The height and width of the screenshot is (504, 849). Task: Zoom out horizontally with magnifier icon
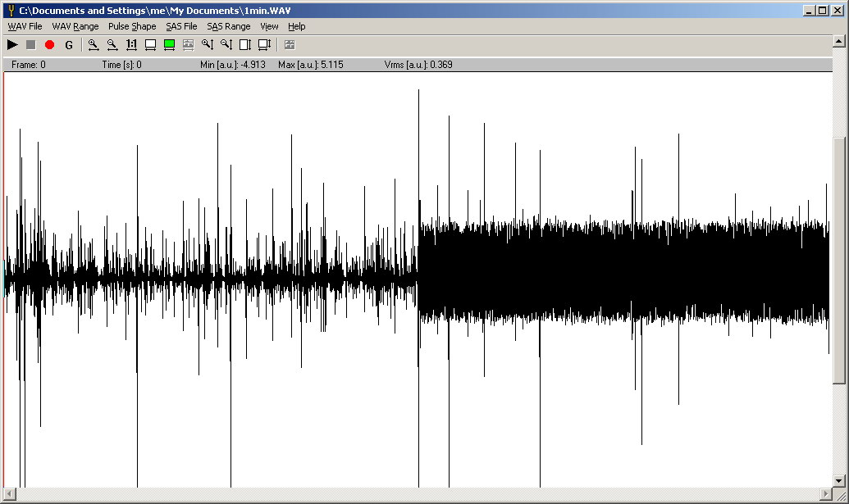tap(112, 45)
